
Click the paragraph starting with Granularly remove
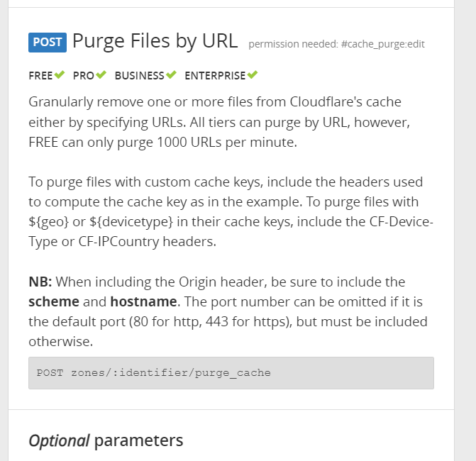219,122
